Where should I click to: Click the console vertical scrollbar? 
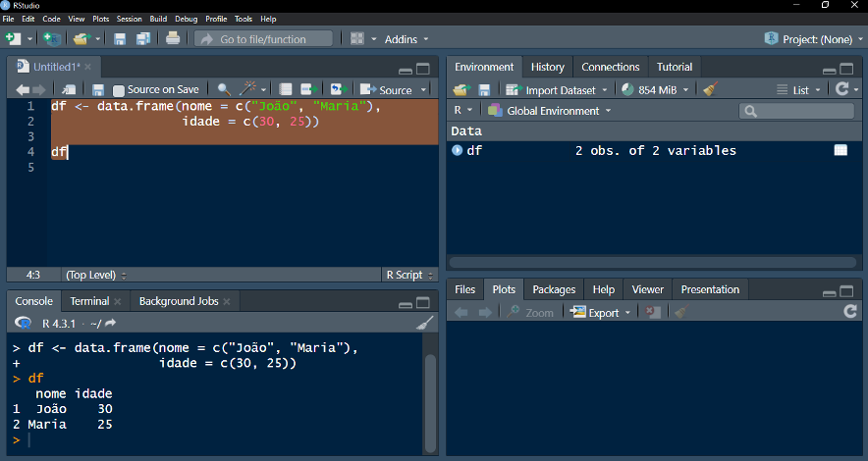pos(430,403)
